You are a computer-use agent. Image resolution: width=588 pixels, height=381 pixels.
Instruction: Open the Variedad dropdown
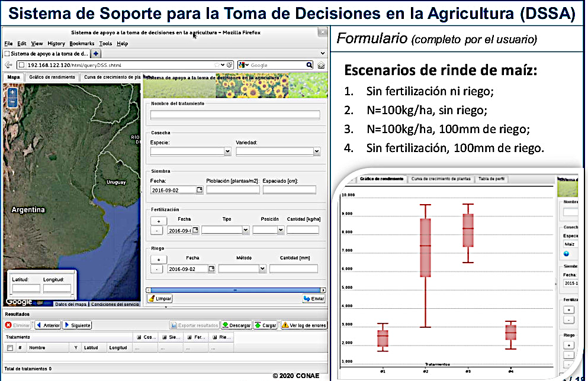tap(317, 151)
